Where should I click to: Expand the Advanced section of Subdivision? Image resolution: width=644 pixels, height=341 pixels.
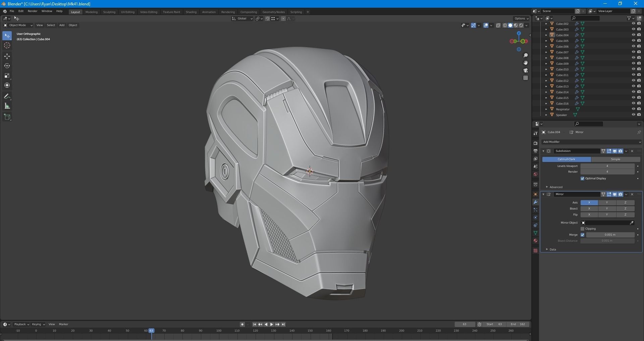click(x=556, y=187)
